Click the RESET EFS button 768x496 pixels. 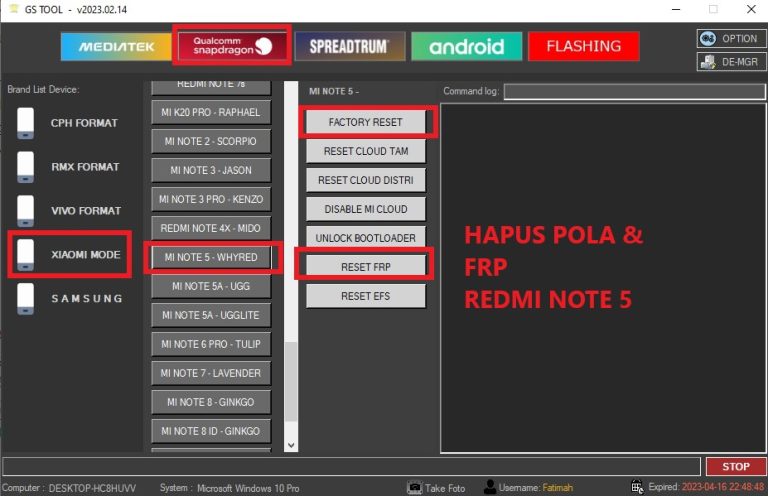click(x=365, y=296)
